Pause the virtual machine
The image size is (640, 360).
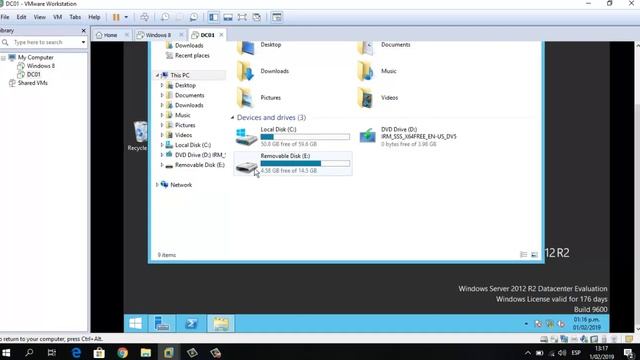(x=116, y=17)
